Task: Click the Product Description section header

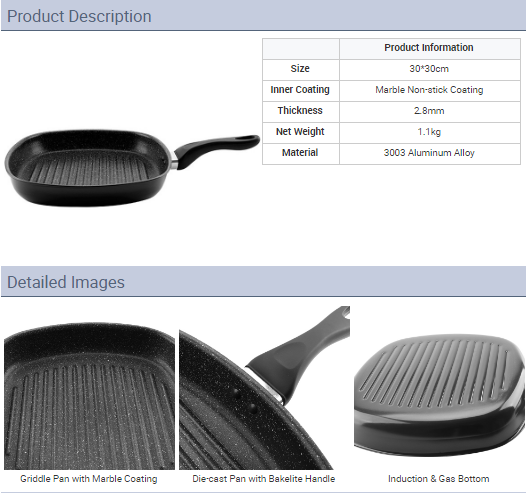Action: (79, 16)
